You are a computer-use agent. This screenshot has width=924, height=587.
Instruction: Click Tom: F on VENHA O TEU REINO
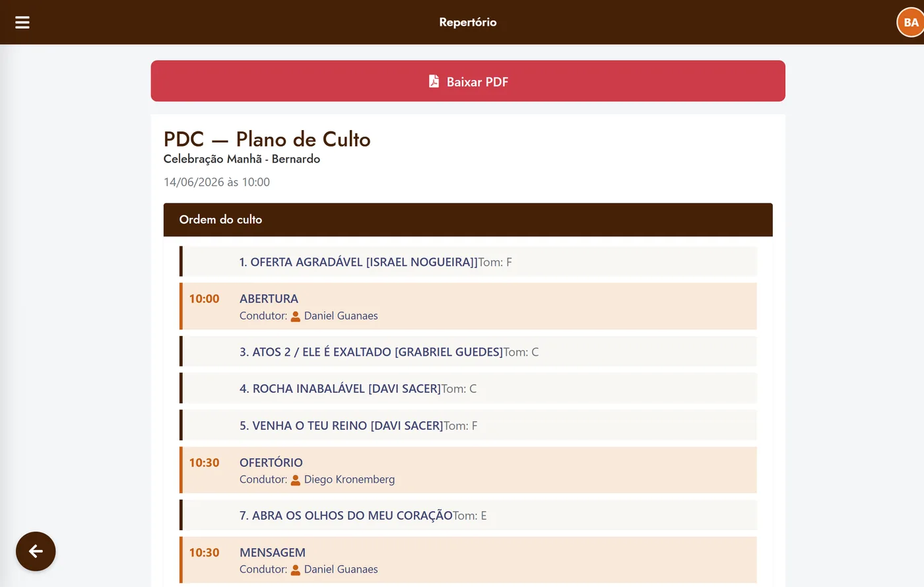461,426
